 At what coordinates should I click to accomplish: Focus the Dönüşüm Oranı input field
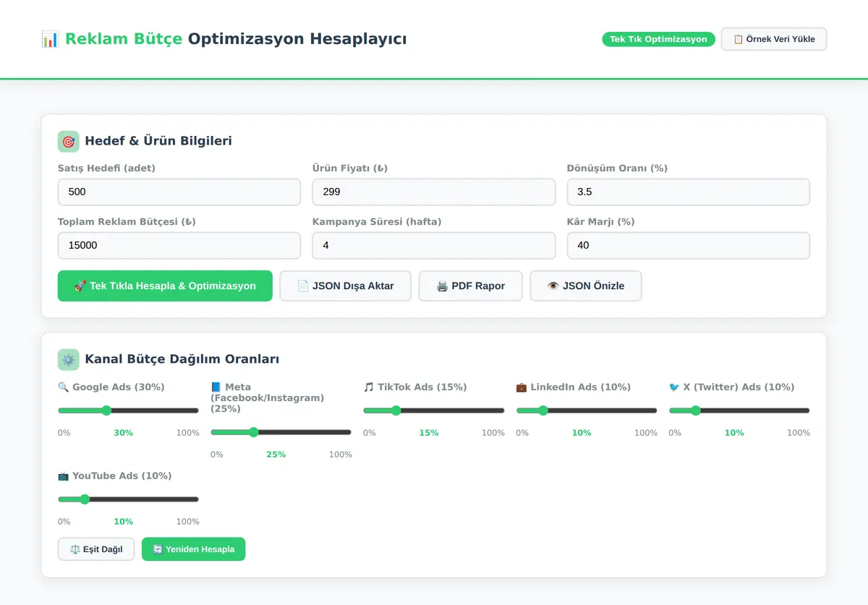[x=689, y=192]
